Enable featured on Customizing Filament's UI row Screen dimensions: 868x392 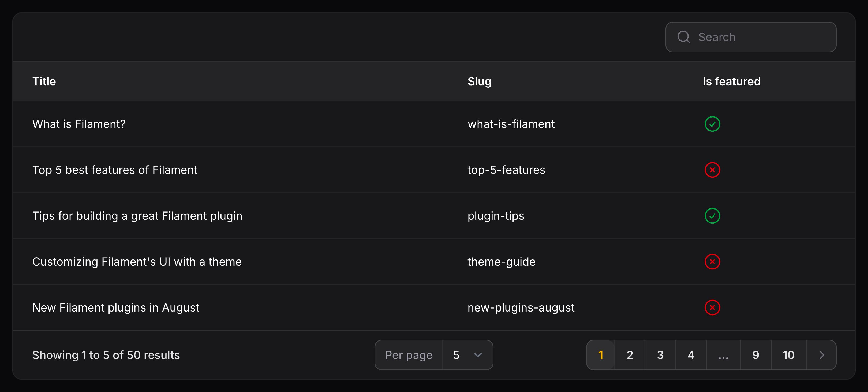tap(712, 261)
